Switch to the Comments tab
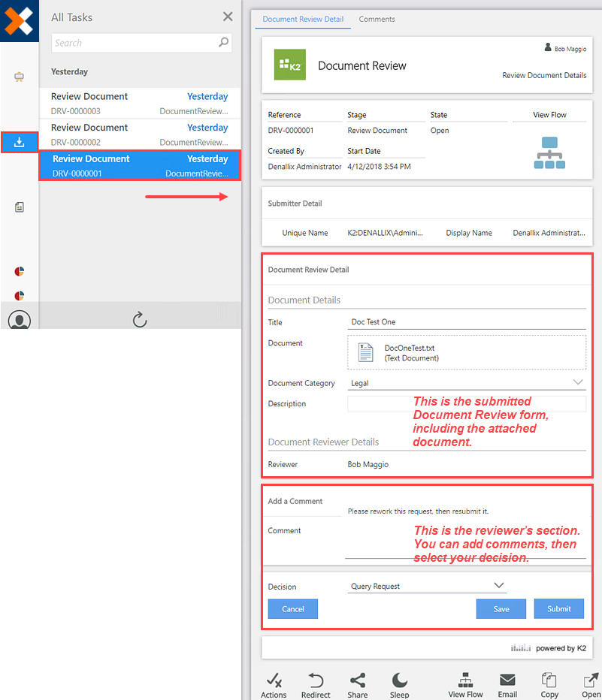 coord(377,20)
